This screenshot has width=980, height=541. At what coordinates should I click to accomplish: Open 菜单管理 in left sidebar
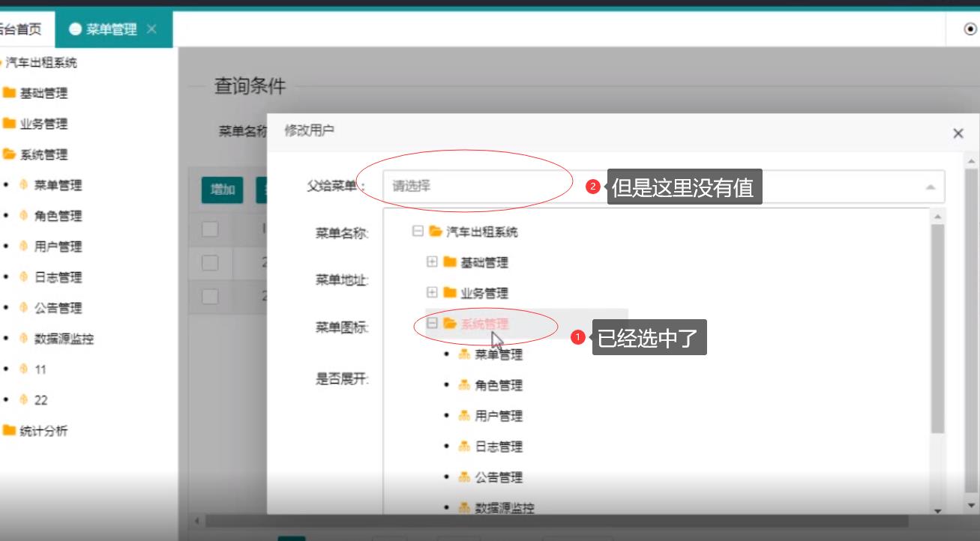click(x=58, y=185)
